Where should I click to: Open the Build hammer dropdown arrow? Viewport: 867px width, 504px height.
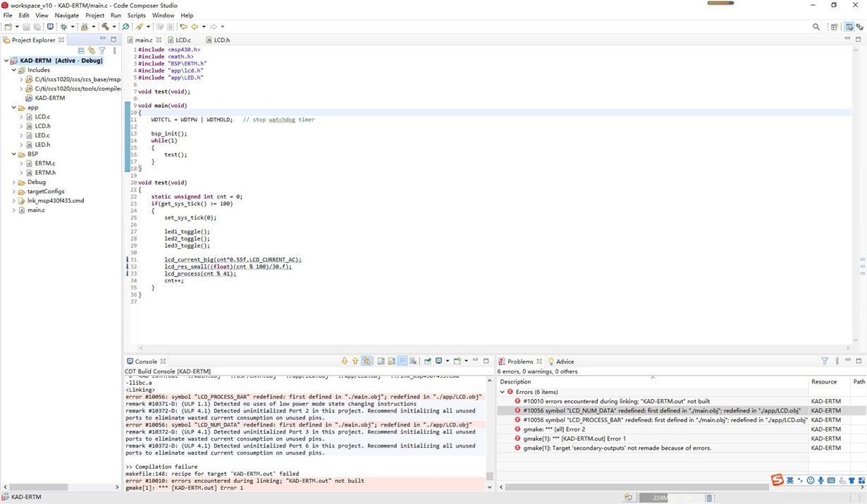pos(113,27)
